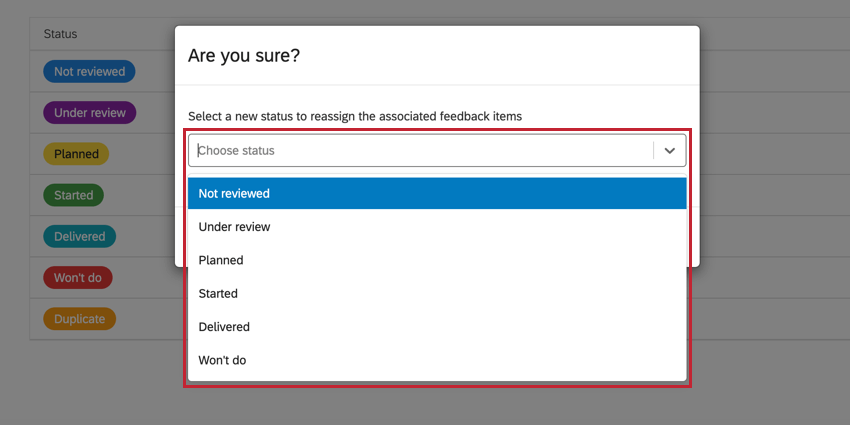Select the teal Delivered badge in the table

[x=79, y=237]
